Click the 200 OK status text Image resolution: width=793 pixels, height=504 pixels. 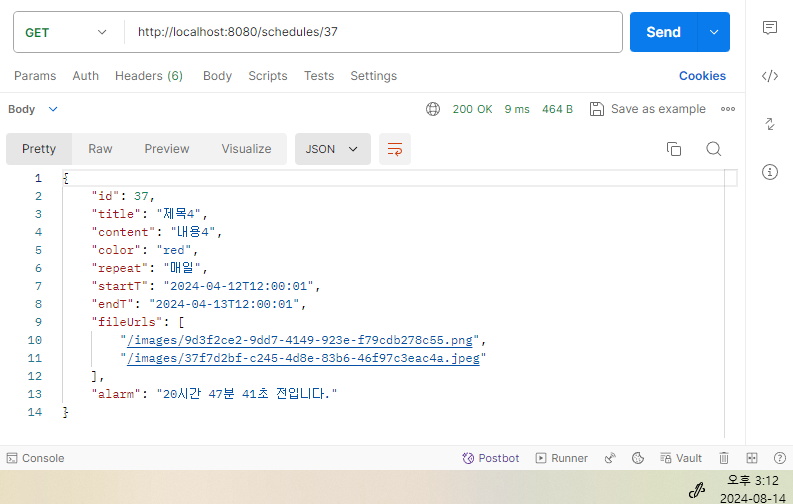[472, 109]
